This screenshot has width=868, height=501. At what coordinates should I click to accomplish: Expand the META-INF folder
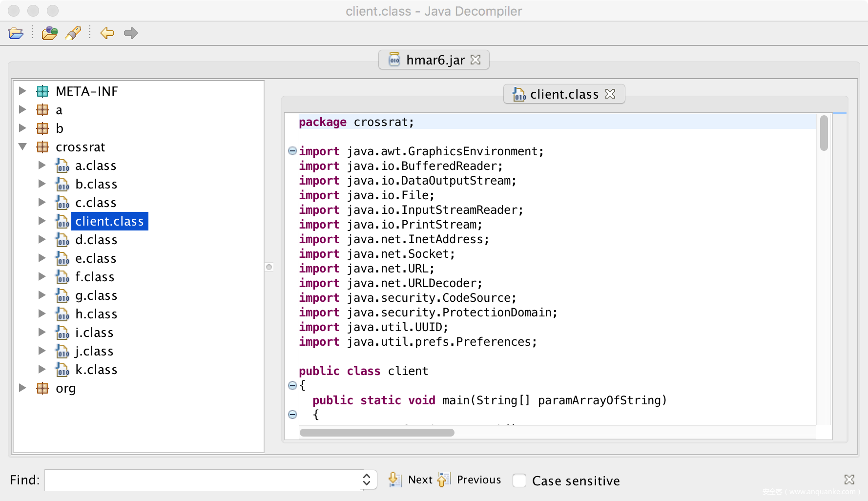22,91
